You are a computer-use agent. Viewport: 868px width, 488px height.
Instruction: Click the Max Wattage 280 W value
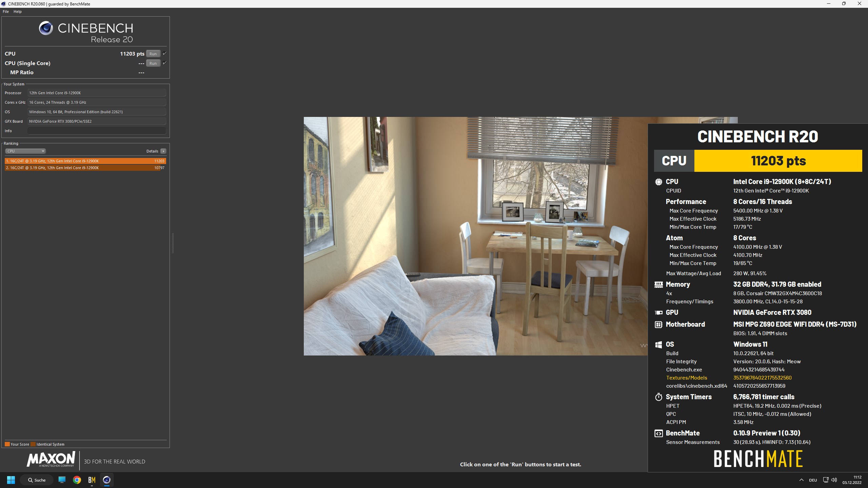coord(750,273)
